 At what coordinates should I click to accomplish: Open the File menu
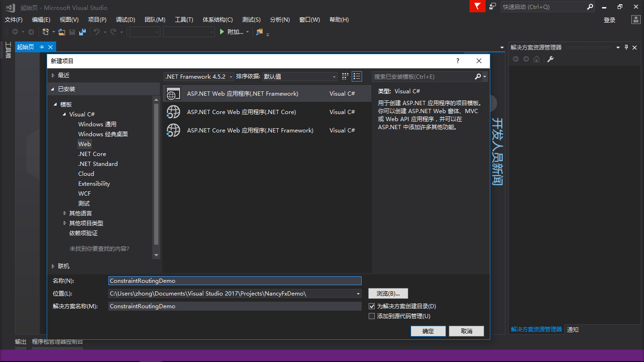pyautogui.click(x=14, y=20)
